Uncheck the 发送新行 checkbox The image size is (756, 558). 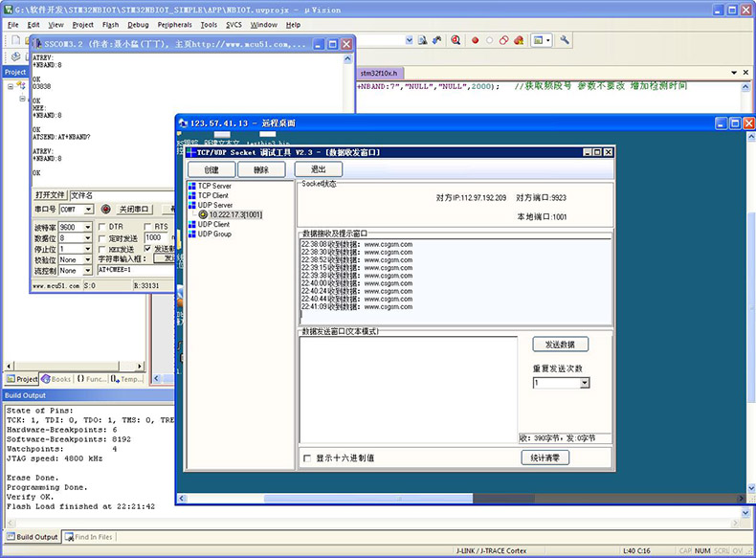[147, 249]
